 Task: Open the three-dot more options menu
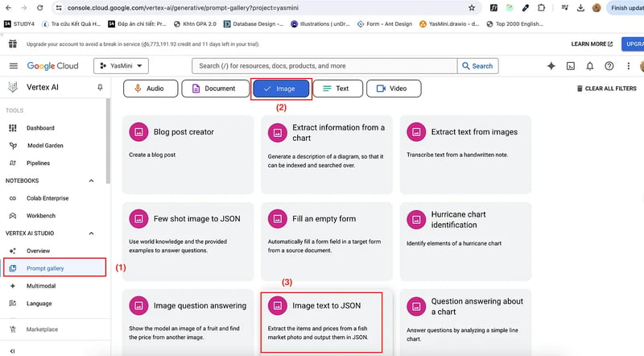coord(629,66)
